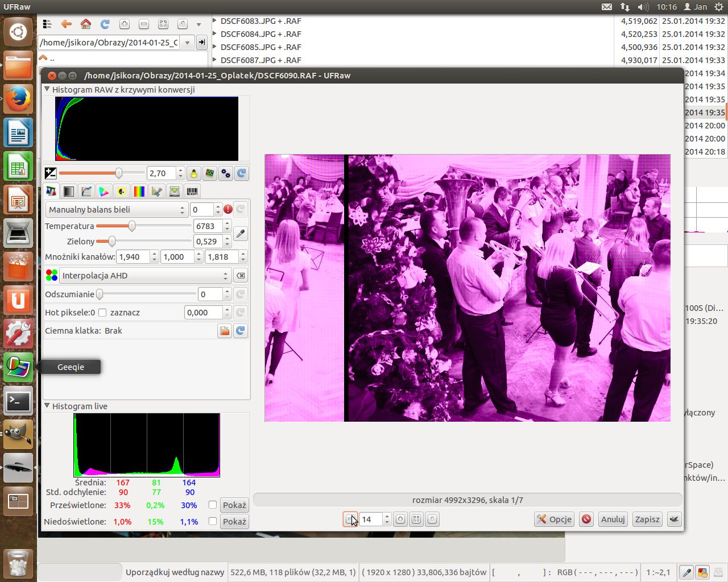Screen dimensions: 728x582
Task: Click the white balance eyedropper tool
Action: pos(241,234)
